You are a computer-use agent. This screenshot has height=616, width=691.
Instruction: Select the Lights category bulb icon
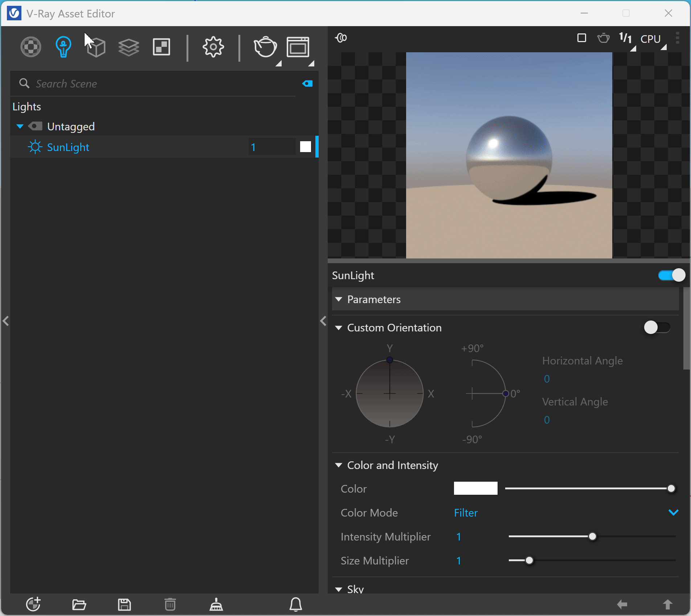[x=63, y=47]
